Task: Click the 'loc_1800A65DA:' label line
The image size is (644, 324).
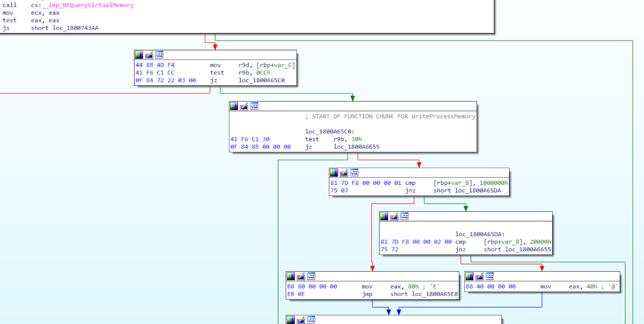Action: click(480, 234)
